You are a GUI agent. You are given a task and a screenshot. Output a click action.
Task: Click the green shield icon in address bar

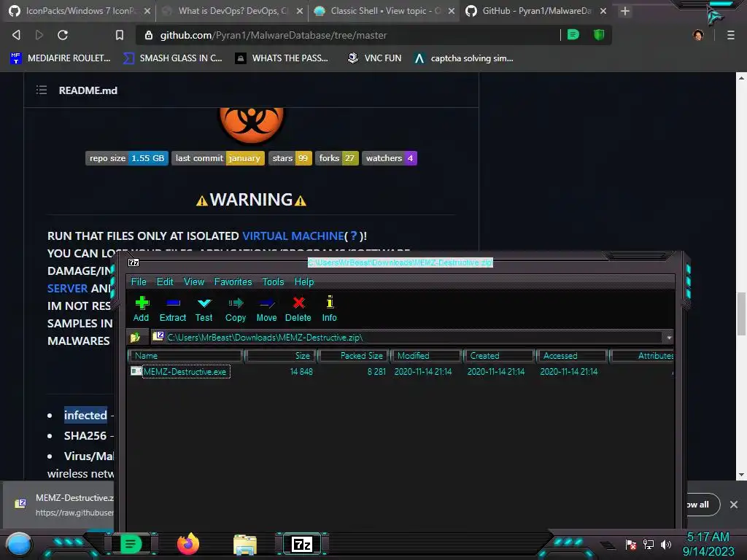click(599, 34)
